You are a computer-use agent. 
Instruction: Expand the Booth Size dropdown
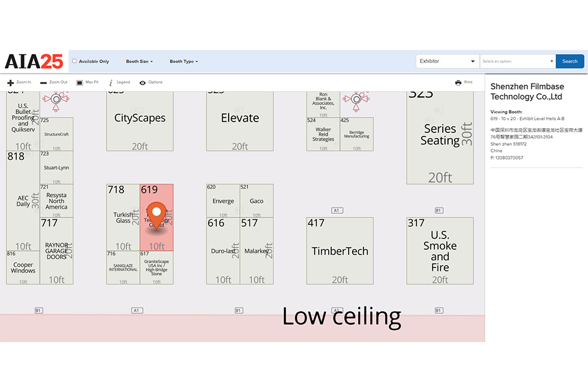tap(139, 62)
